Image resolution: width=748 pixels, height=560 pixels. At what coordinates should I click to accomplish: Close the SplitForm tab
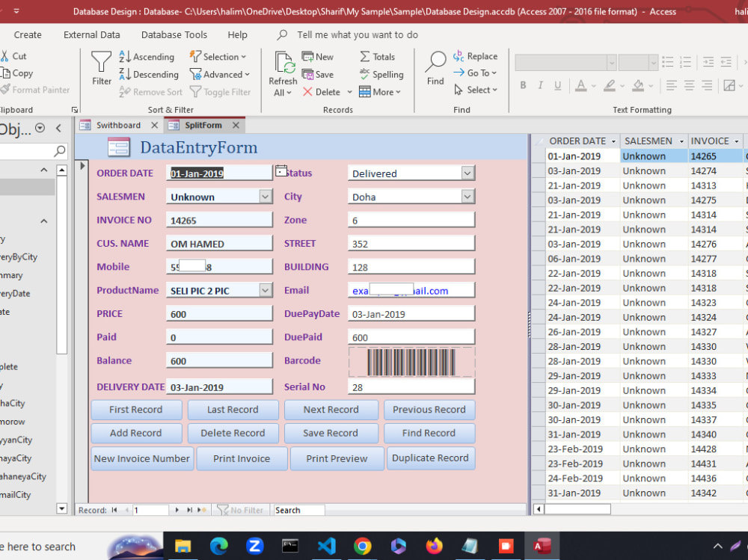(236, 125)
